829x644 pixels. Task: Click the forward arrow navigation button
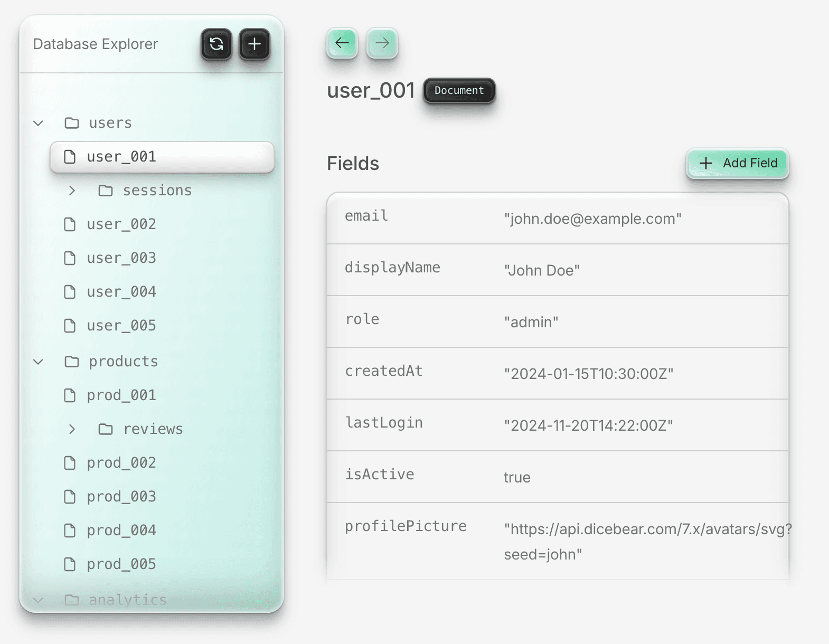(382, 43)
